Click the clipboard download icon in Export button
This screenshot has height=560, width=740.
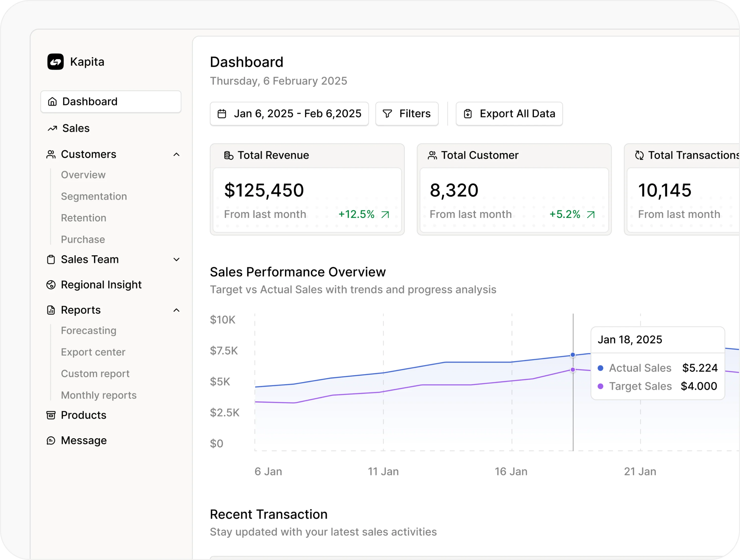coord(468,114)
